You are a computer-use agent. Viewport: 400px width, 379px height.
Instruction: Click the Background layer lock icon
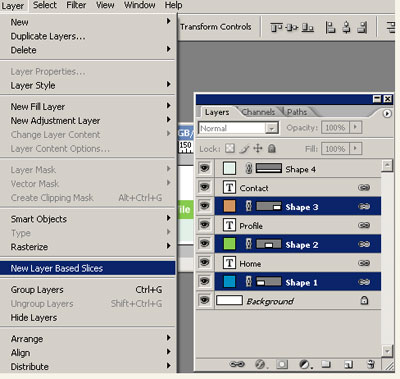(364, 301)
